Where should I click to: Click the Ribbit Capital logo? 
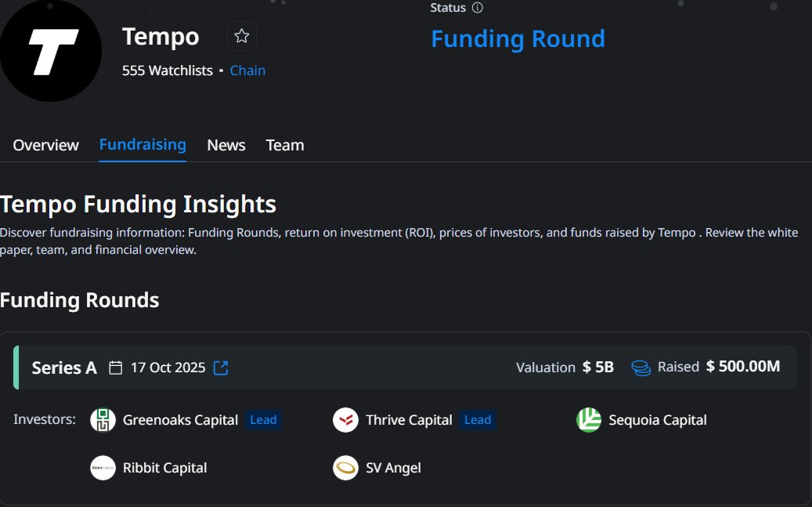pyautogui.click(x=103, y=468)
